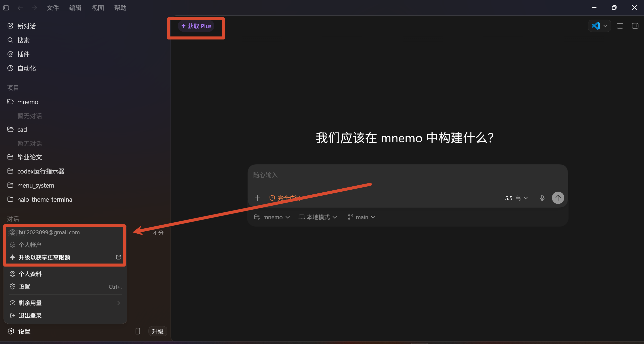Toggle the left sidebar panel icon
The width and height of the screenshot is (644, 344).
6,8
